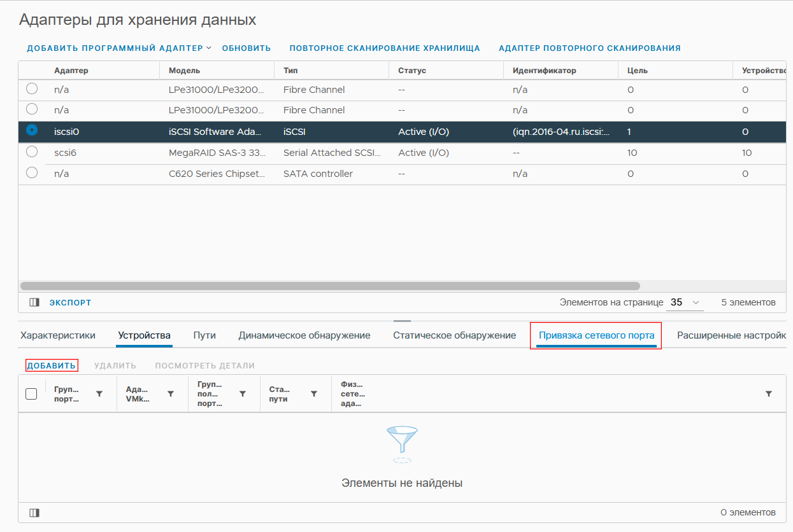This screenshot has height=532, width=793.
Task: Tick the select-all checkbox in port binding table
Action: [x=31, y=394]
